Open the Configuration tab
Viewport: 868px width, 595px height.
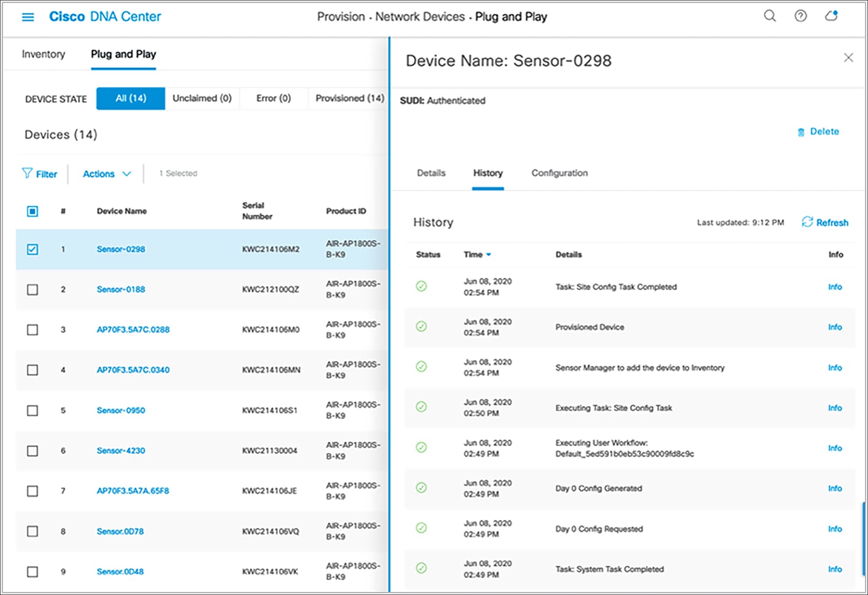pos(559,173)
